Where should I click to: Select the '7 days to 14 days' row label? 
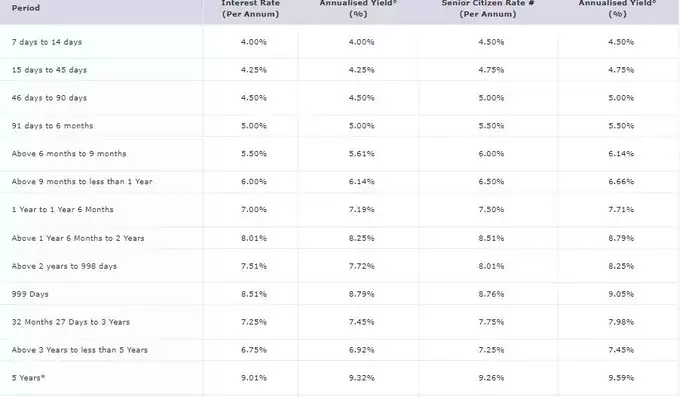(47, 42)
